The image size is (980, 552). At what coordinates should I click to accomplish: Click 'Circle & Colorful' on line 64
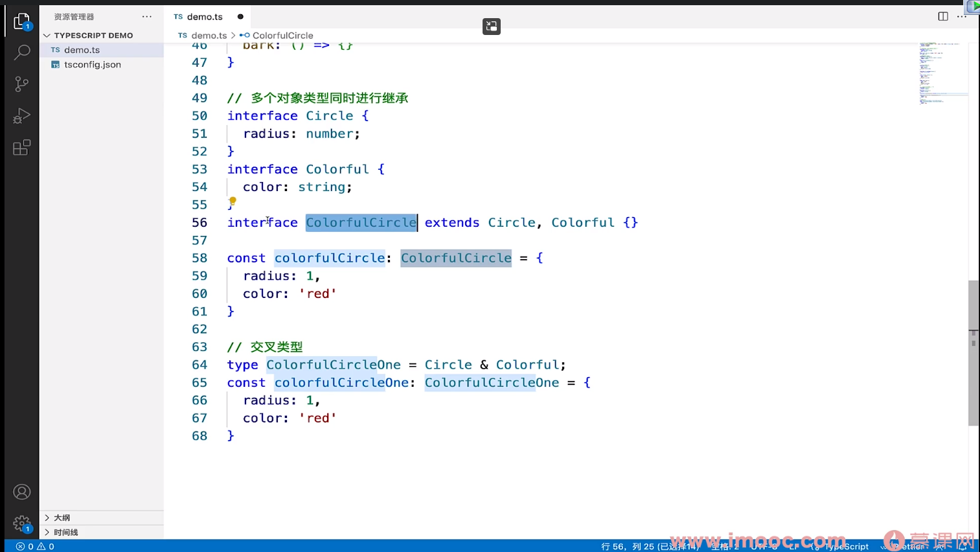(x=492, y=365)
